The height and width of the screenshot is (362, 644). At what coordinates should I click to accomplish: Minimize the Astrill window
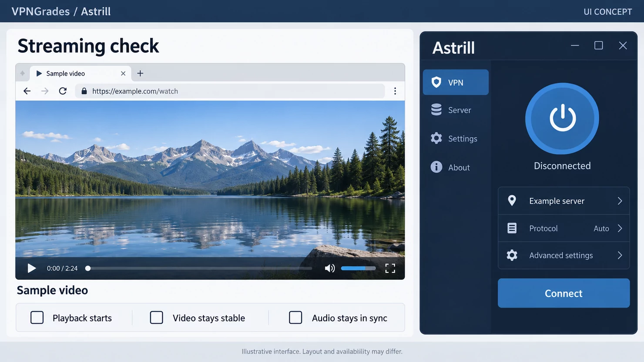(575, 45)
